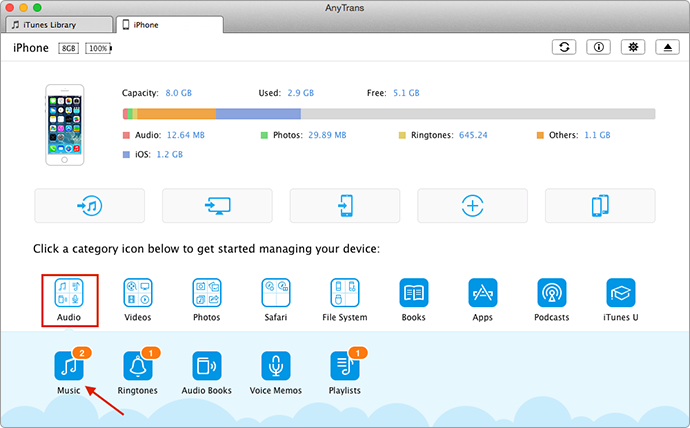Eject the iPhone with the eject icon
The width and height of the screenshot is (690, 428).
pos(668,47)
